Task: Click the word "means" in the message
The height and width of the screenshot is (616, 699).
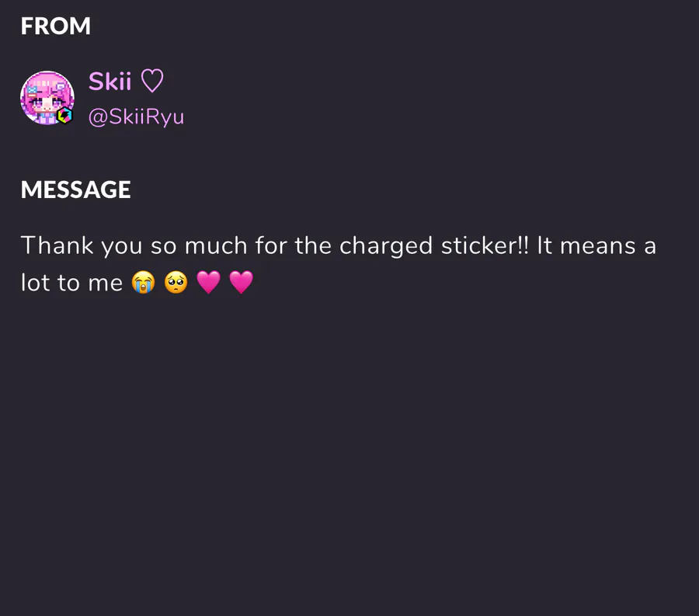Action: tap(598, 246)
